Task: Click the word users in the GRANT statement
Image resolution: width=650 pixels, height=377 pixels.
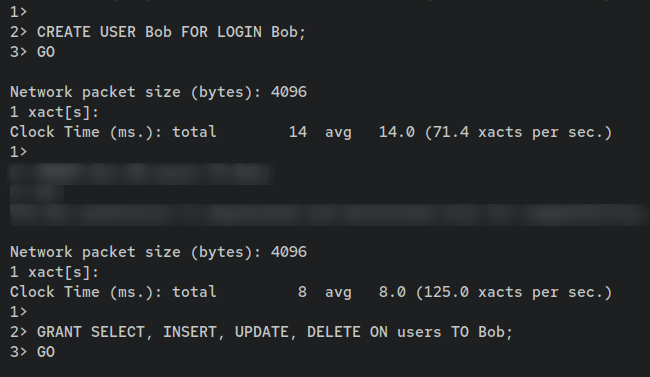Action: [419, 332]
